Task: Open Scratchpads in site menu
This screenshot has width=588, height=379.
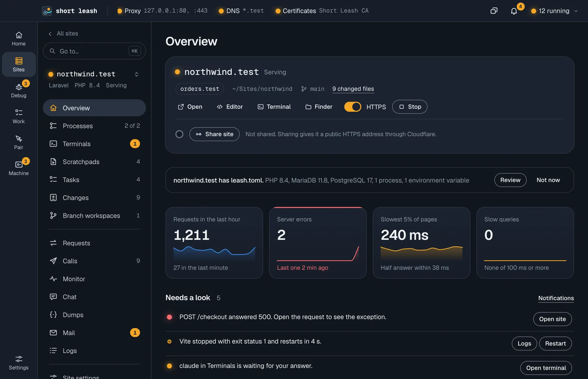Action: 94,162
